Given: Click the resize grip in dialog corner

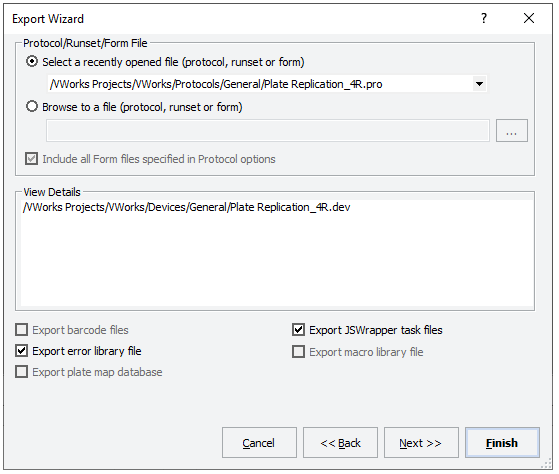Looking at the screenshot, I should [x=547, y=463].
